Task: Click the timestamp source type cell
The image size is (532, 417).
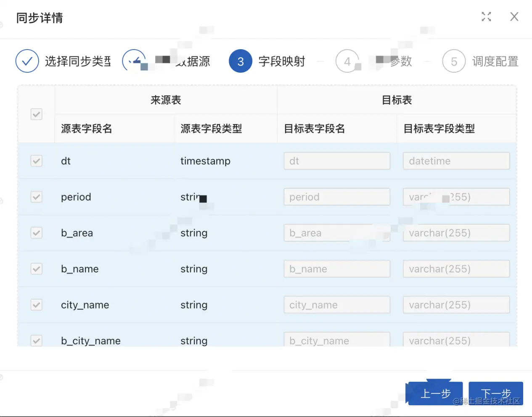Action: coord(205,161)
